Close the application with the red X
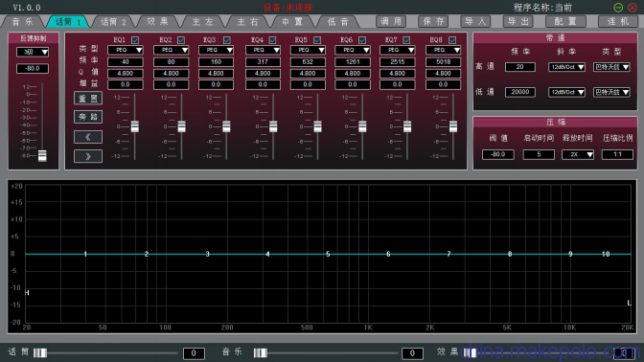The image size is (644, 362). (632, 8)
